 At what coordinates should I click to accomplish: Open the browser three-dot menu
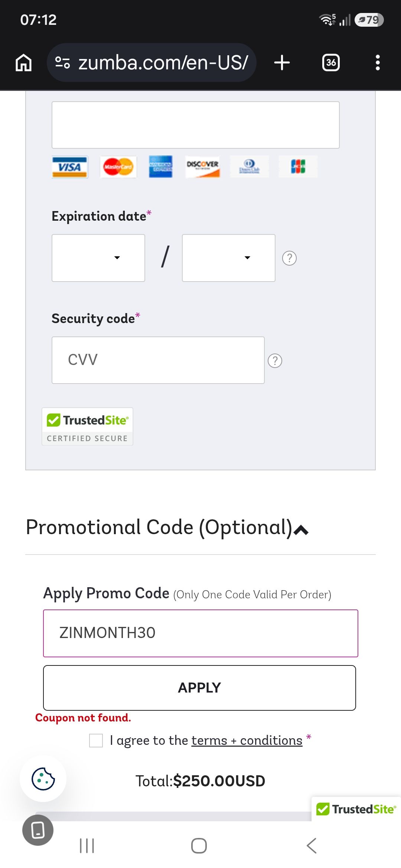(378, 62)
